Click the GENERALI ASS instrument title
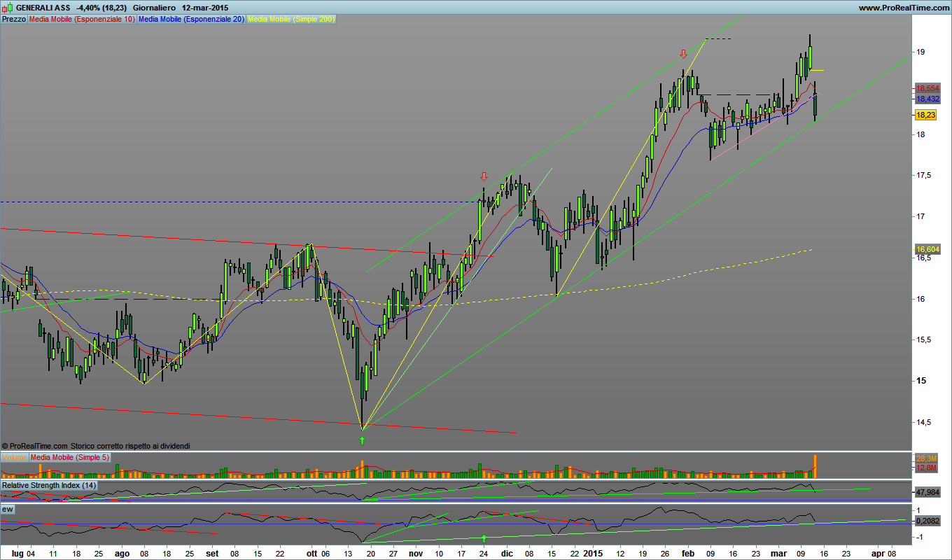Image resolution: width=952 pixels, height=560 pixels. (42, 8)
